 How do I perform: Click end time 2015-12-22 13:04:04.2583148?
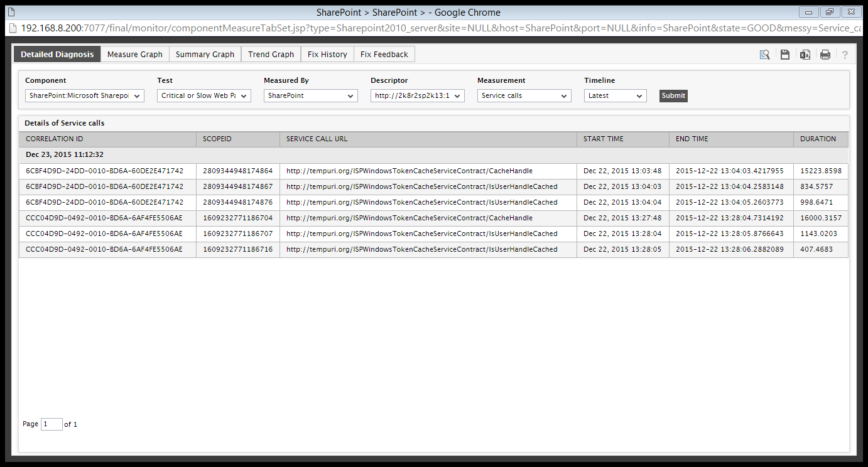click(730, 186)
